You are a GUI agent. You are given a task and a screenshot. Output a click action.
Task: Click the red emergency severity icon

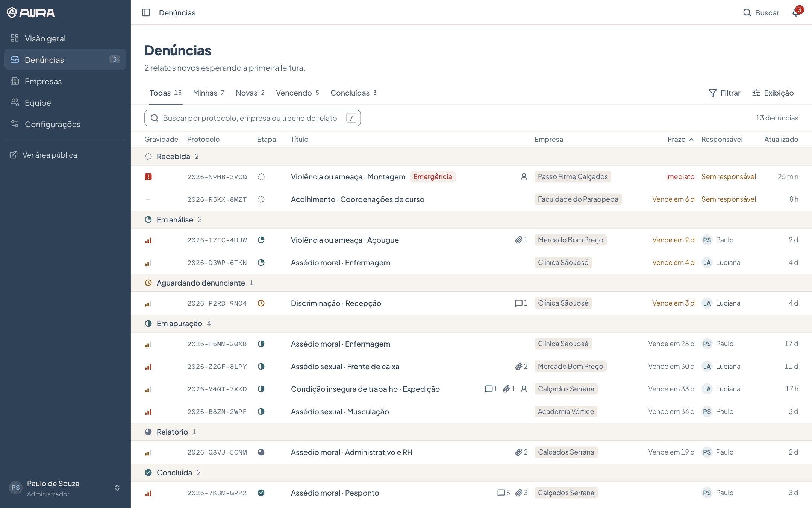click(x=148, y=176)
